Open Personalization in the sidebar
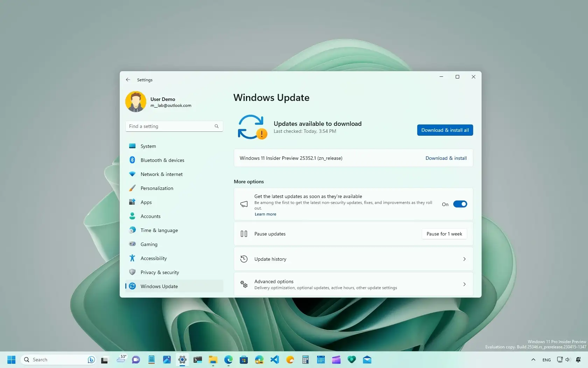This screenshot has height=368, width=588. click(174, 188)
